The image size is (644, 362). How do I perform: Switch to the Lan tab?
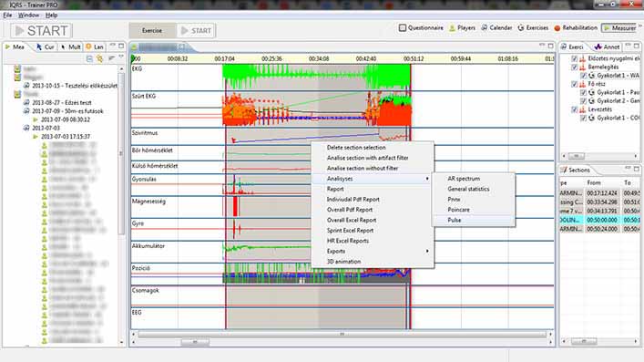(95, 47)
